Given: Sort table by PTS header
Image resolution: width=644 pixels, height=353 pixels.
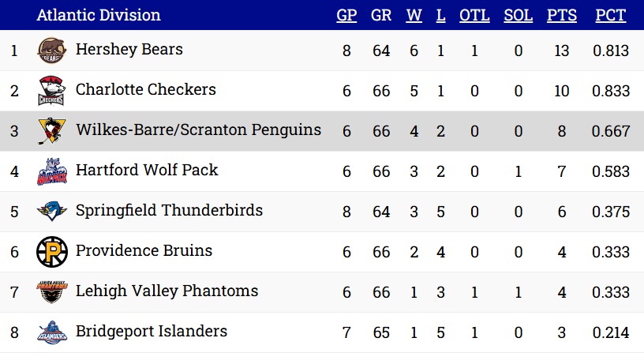Looking at the screenshot, I should click(x=562, y=15).
